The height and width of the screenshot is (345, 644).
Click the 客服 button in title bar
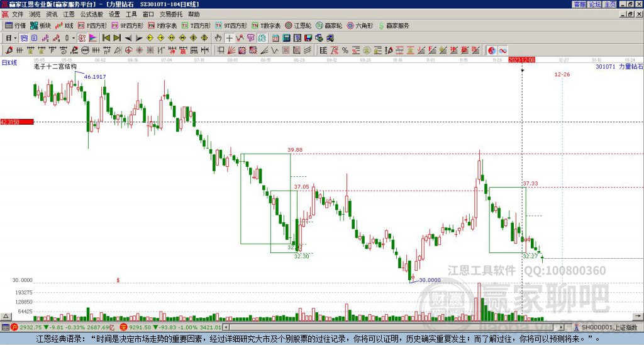click(579, 4)
